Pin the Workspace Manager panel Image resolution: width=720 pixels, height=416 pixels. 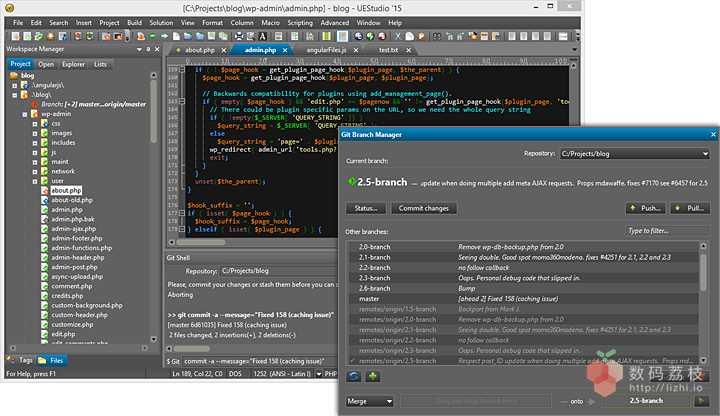tap(148, 49)
